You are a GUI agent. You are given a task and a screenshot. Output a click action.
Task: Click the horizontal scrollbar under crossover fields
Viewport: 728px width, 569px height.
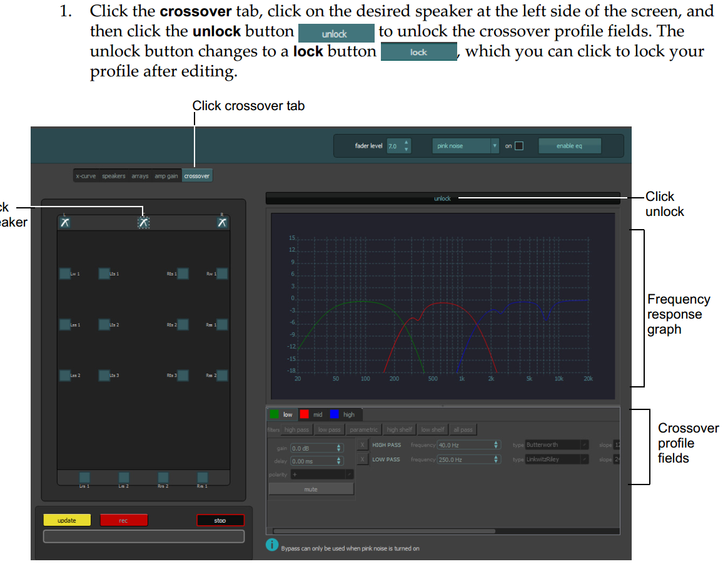[x=385, y=531]
